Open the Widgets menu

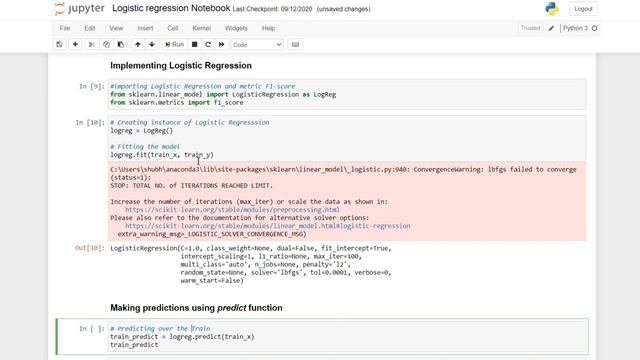point(236,28)
